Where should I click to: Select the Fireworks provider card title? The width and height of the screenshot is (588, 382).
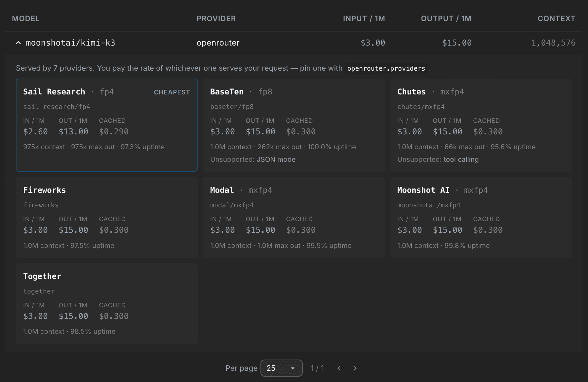[45, 190]
